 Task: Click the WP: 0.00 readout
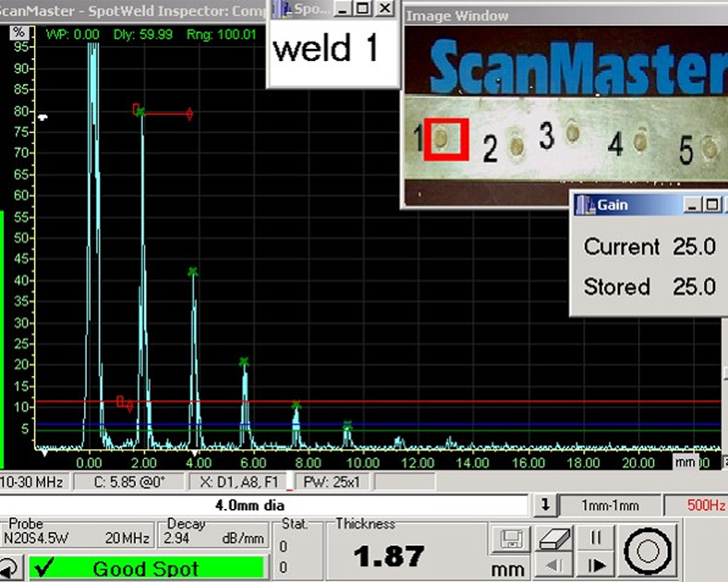point(73,34)
